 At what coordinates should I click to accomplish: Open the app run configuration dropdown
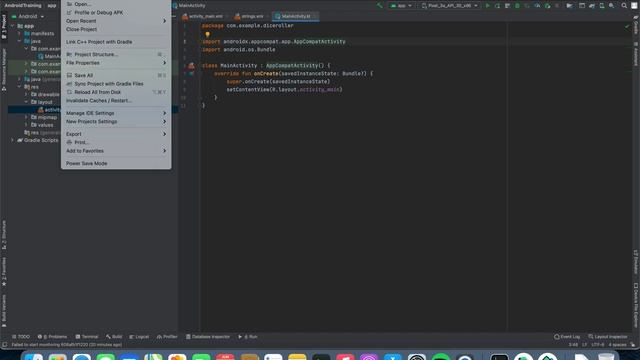click(401, 6)
